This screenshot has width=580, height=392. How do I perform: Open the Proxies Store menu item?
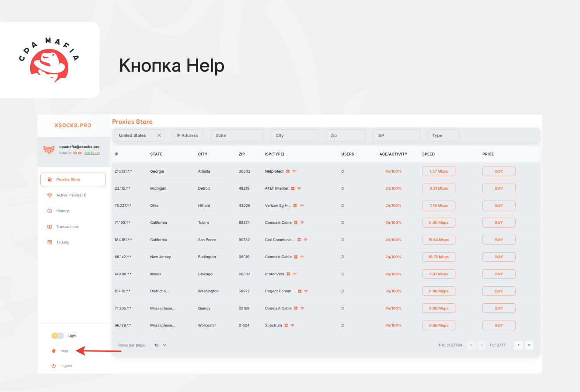[73, 180]
